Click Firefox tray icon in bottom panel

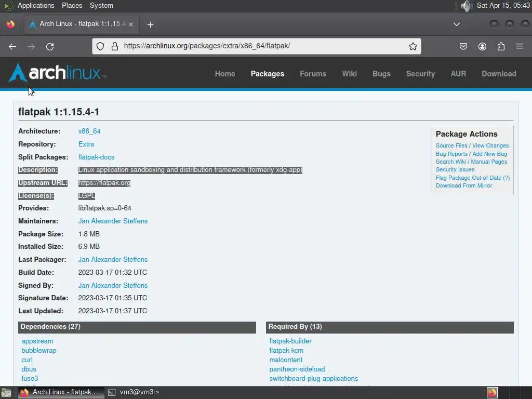[x=492, y=393]
